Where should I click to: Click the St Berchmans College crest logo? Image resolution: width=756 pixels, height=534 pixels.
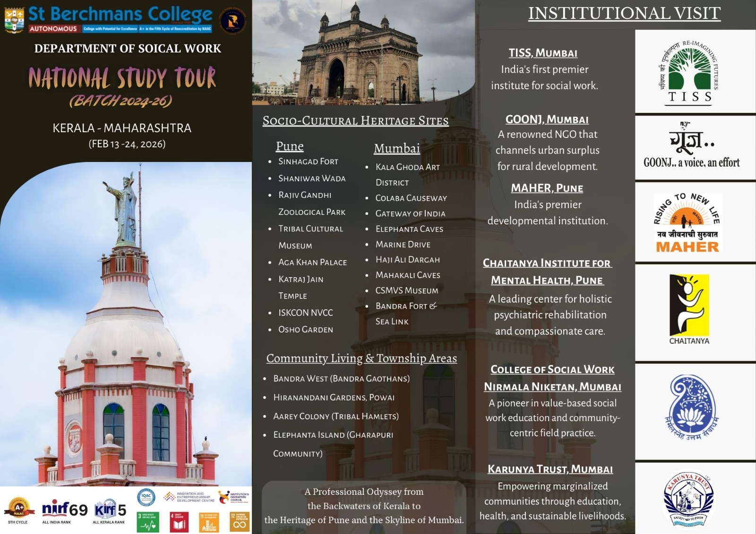pyautogui.click(x=14, y=20)
